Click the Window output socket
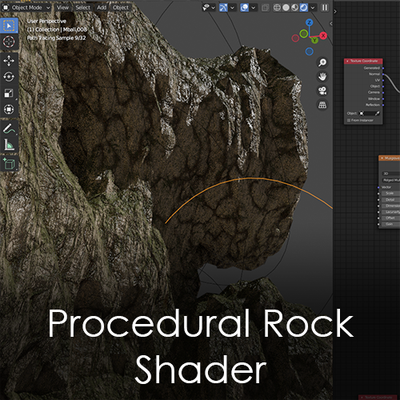 point(383,99)
